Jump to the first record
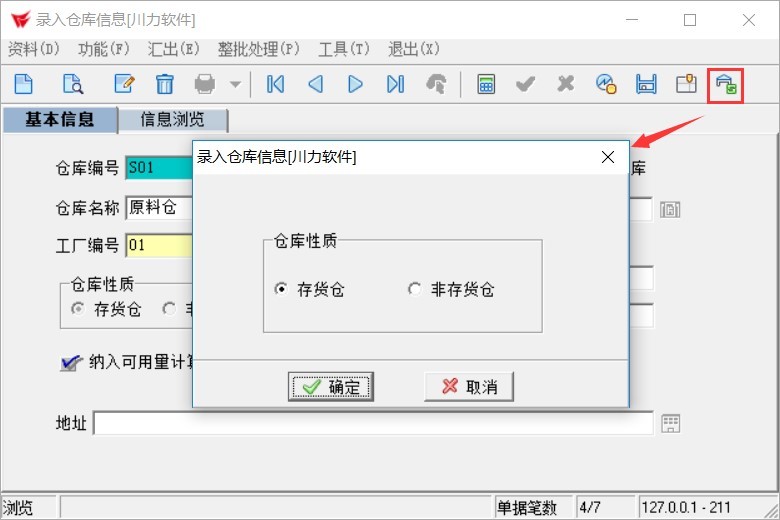Image resolution: width=780 pixels, height=520 pixels. 275,84
